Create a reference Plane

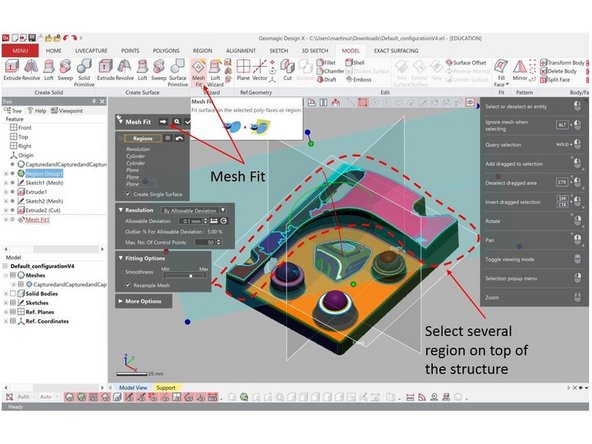click(x=243, y=70)
